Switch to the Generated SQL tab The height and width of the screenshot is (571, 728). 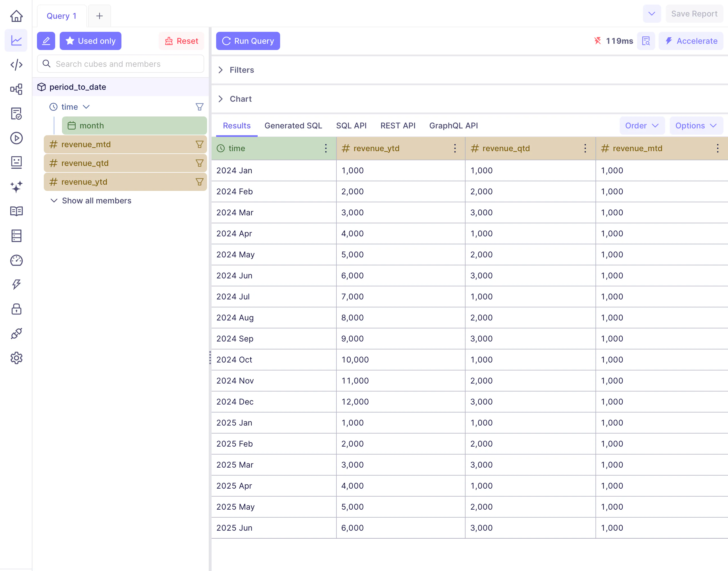point(293,126)
